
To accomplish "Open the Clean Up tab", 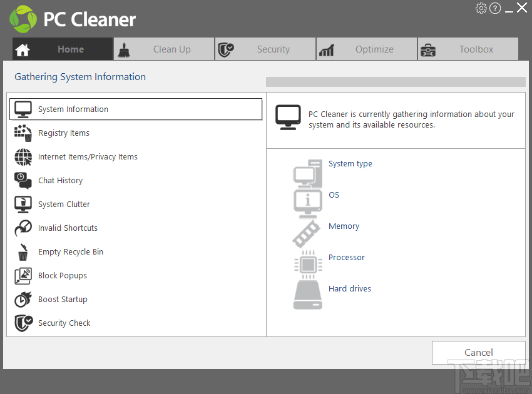I will [164, 49].
